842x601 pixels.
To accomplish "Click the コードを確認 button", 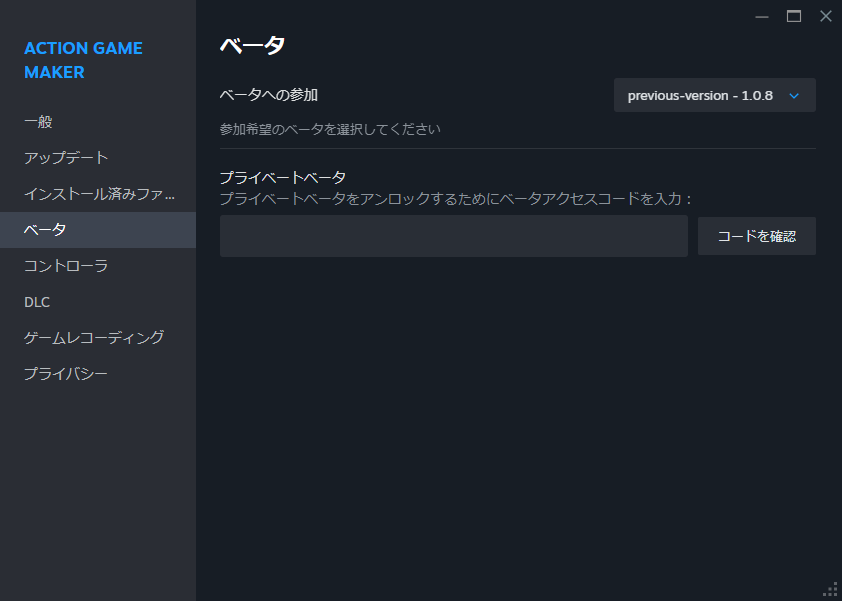I will pos(757,236).
